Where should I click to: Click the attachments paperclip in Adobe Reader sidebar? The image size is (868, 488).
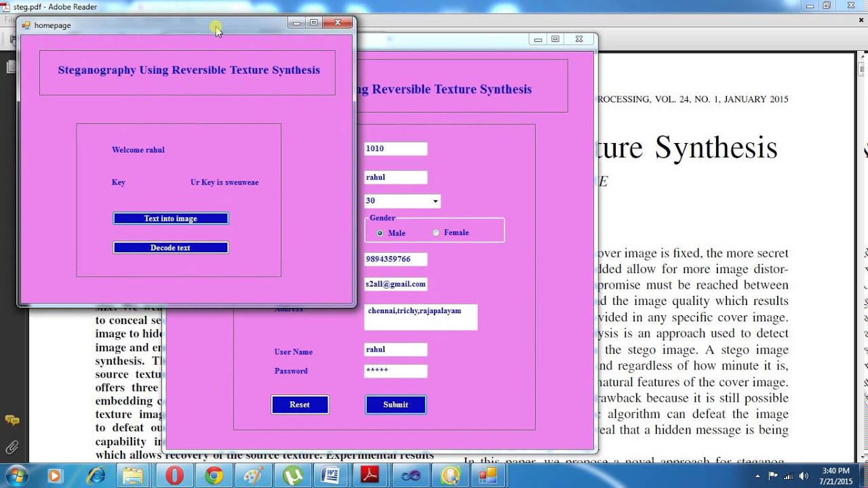click(12, 447)
